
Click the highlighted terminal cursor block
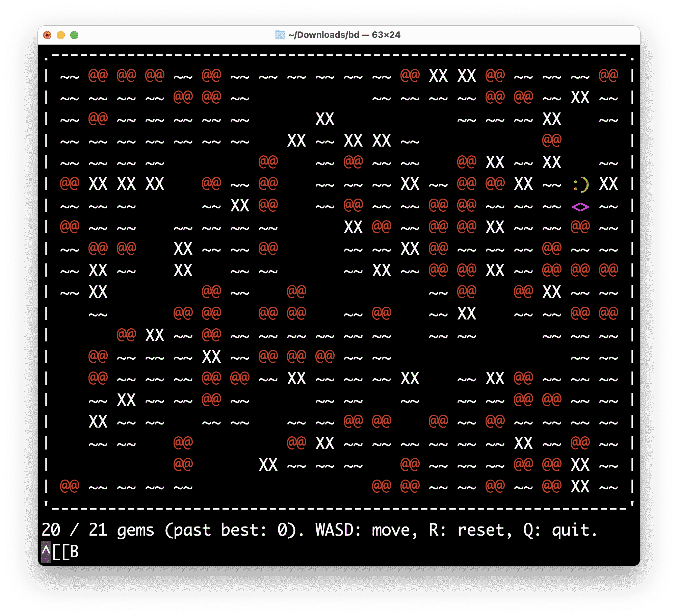46,552
